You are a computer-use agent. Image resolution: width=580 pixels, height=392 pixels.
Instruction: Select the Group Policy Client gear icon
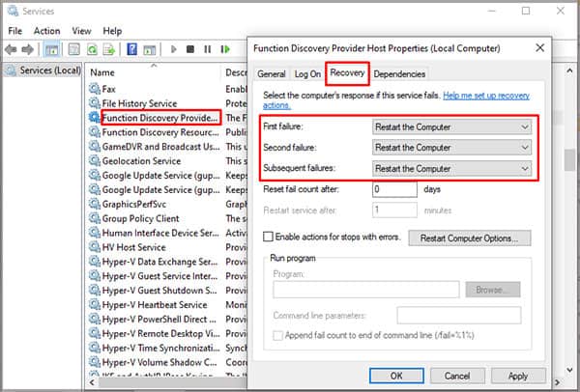pos(95,218)
